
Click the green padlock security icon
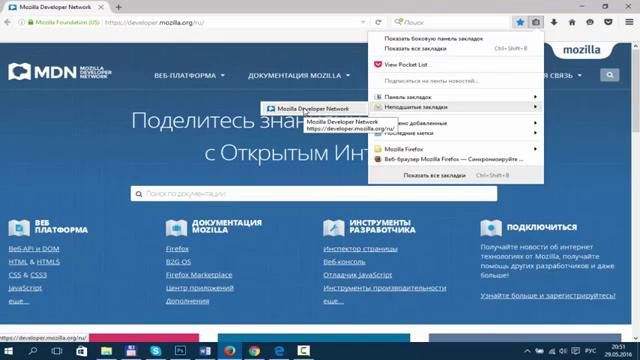[x=31, y=22]
